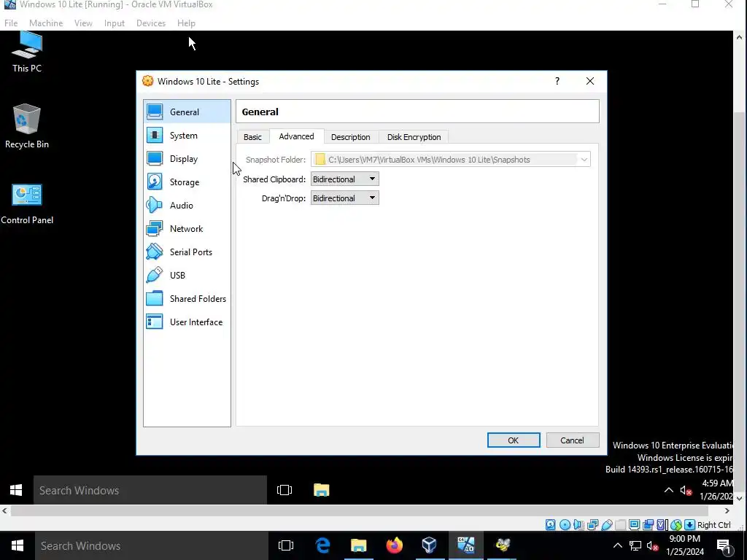The image size is (747, 560).
Task: Open Serial Ports settings category
Action: click(x=187, y=252)
